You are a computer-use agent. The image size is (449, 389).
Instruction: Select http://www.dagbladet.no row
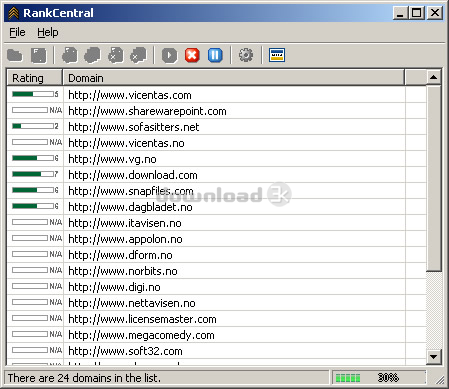click(216, 207)
